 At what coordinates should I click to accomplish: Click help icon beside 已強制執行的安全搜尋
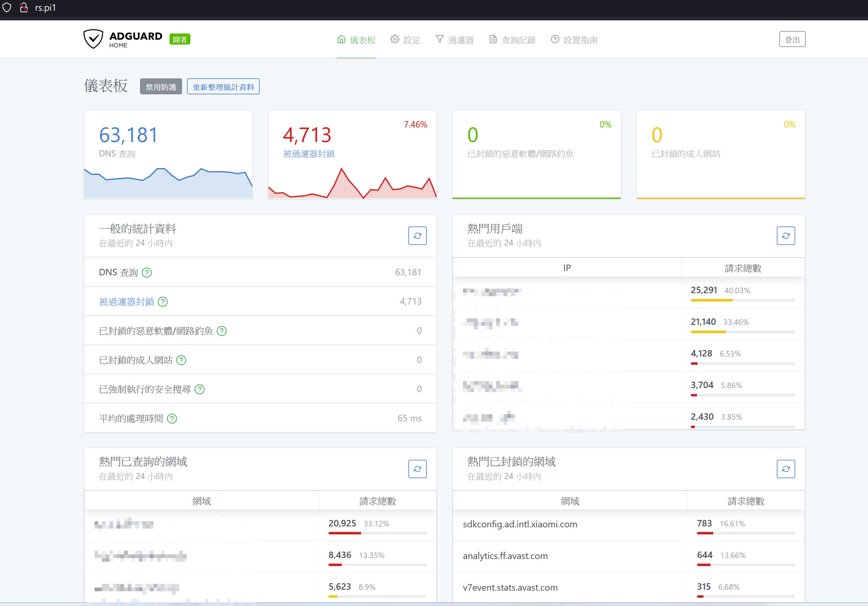200,389
